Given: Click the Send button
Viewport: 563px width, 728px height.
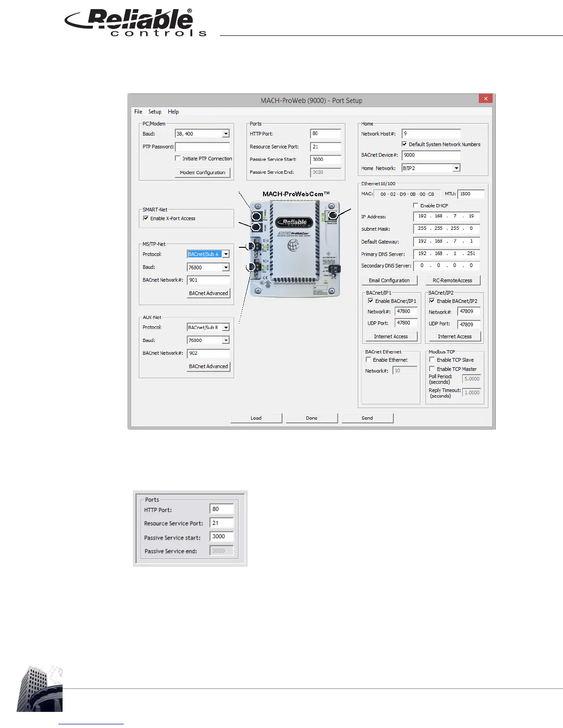Looking at the screenshot, I should (x=368, y=418).
